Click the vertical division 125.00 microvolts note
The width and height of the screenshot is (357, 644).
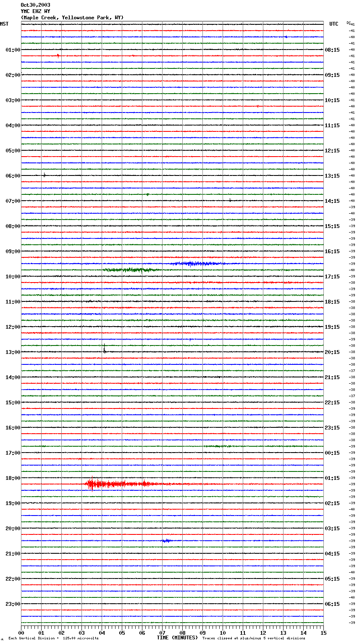[x=53, y=639]
